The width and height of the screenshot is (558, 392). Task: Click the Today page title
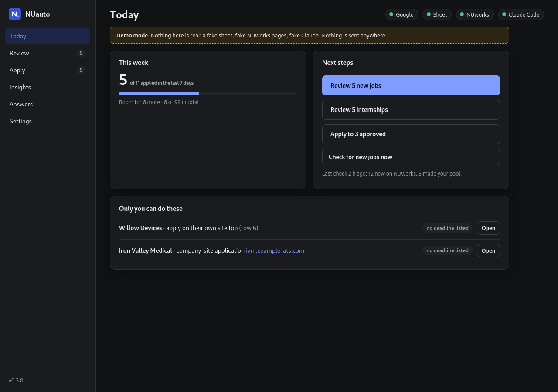124,15
